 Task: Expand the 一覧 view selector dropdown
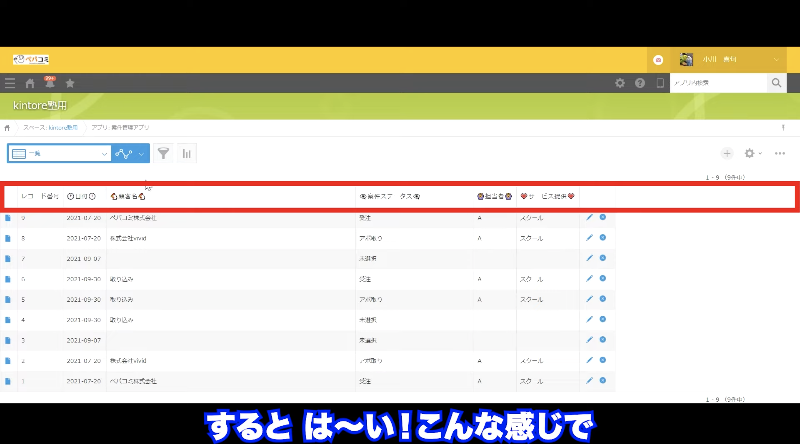pos(105,153)
